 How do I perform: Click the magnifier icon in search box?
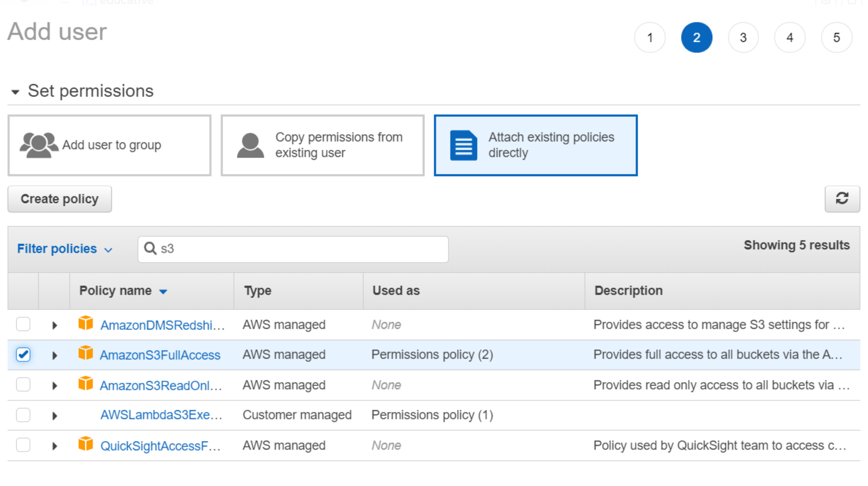pyautogui.click(x=150, y=249)
